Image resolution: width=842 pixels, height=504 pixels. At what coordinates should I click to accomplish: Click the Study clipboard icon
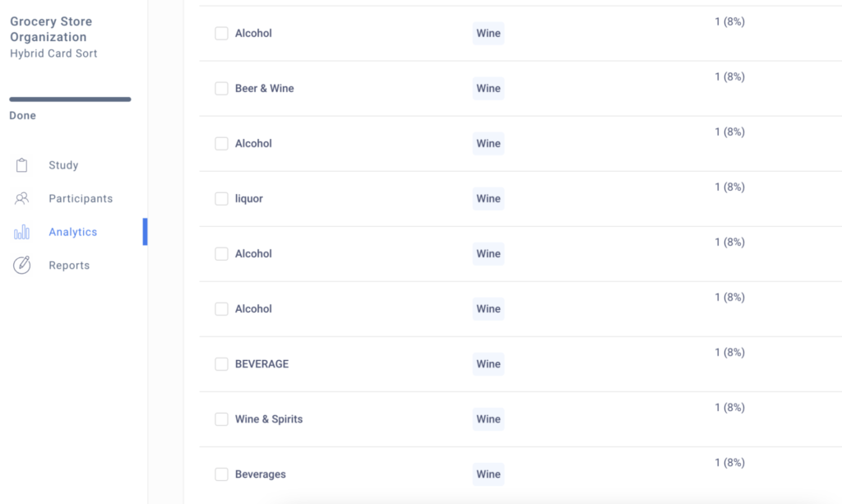[x=21, y=165]
